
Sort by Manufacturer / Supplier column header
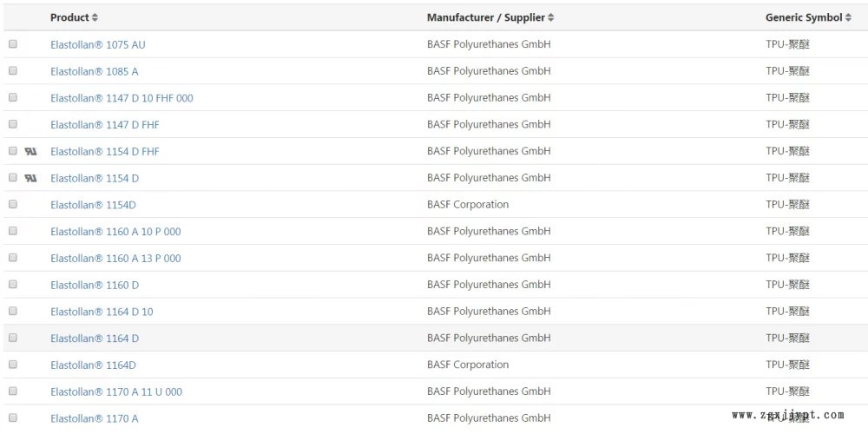tap(486, 17)
